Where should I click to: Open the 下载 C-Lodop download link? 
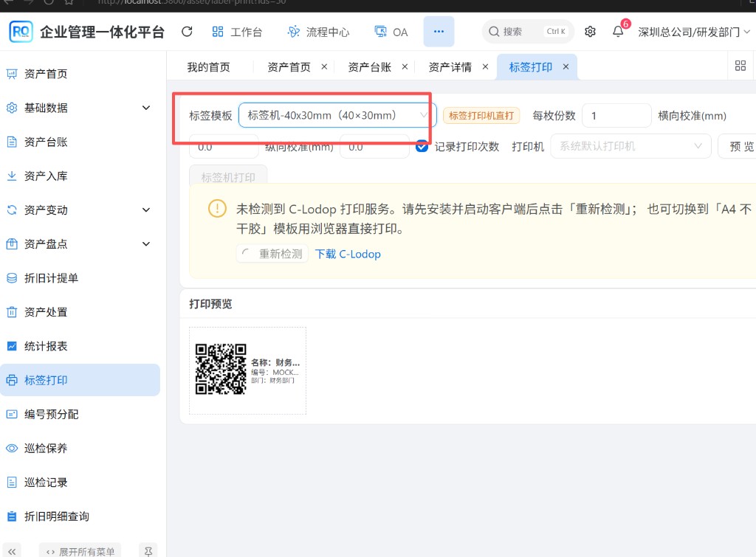tap(348, 254)
